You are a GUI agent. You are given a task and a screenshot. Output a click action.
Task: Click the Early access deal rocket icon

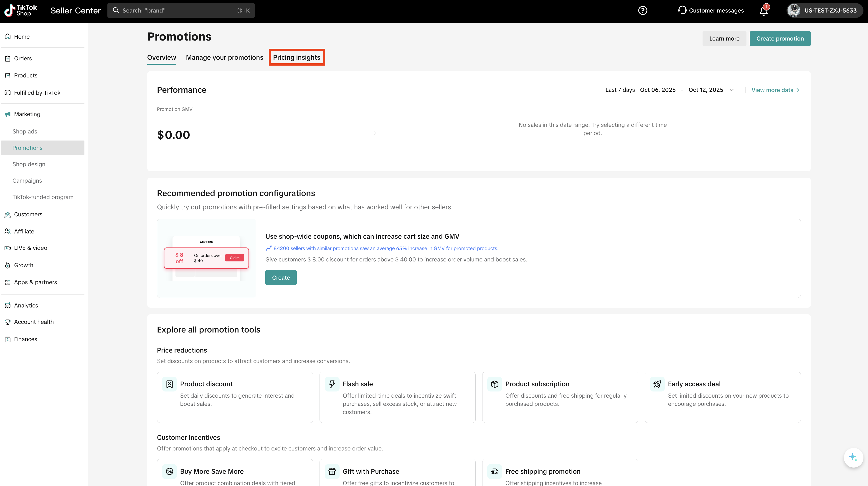pyautogui.click(x=657, y=384)
